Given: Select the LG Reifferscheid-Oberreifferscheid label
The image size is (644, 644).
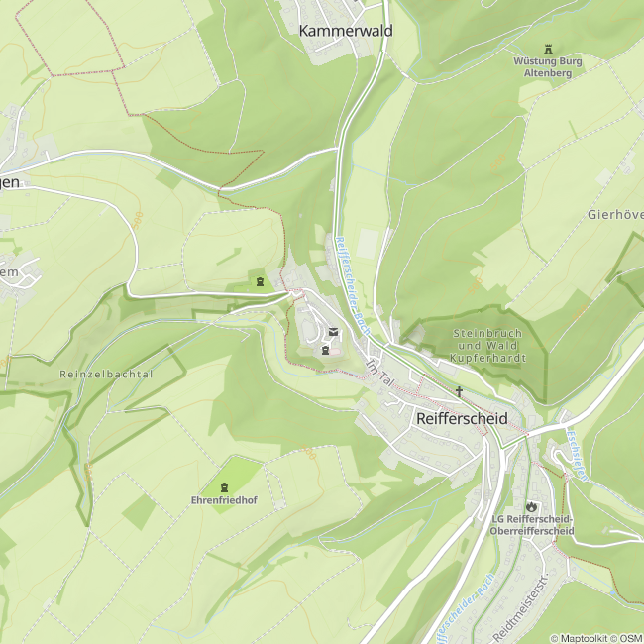Looking at the screenshot, I should pos(532,525).
